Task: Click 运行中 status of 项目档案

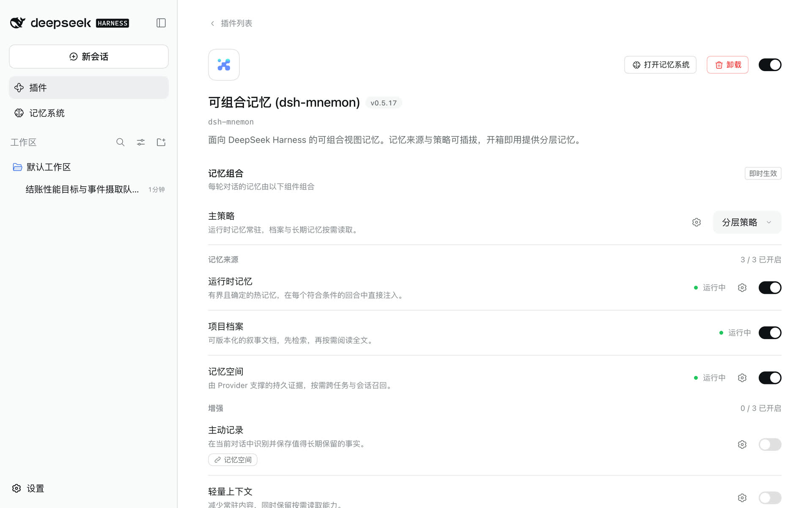Action: coord(735,333)
